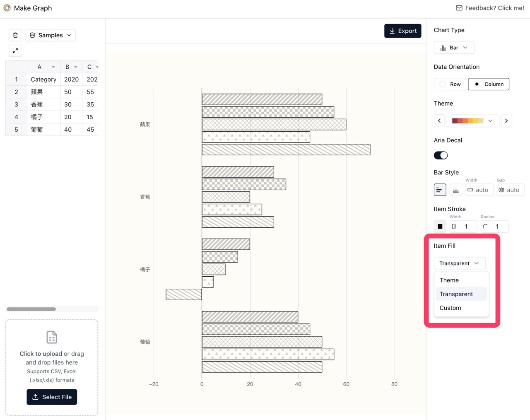Click cell 55 in column C
Screen dimensions: 530x420
coord(91,92)
